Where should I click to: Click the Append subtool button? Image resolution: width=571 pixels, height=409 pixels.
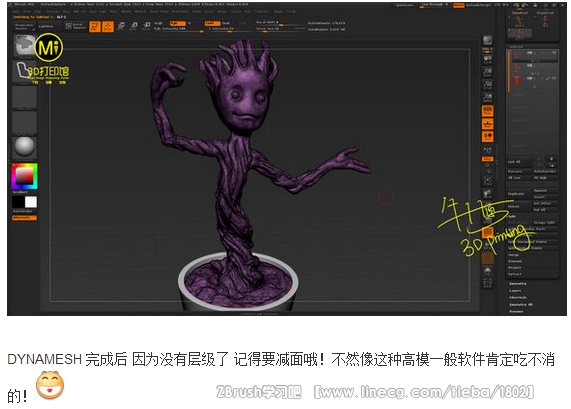click(545, 190)
